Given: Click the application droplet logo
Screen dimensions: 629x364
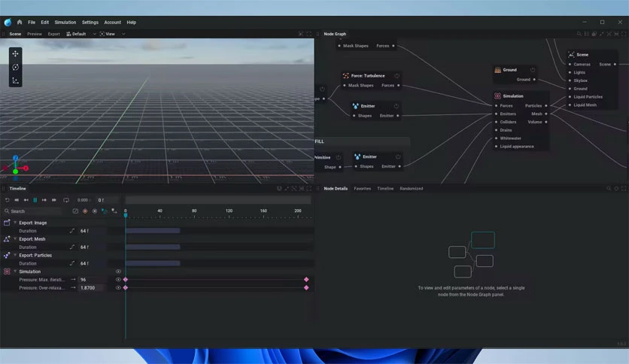Looking at the screenshot, I should (x=8, y=22).
